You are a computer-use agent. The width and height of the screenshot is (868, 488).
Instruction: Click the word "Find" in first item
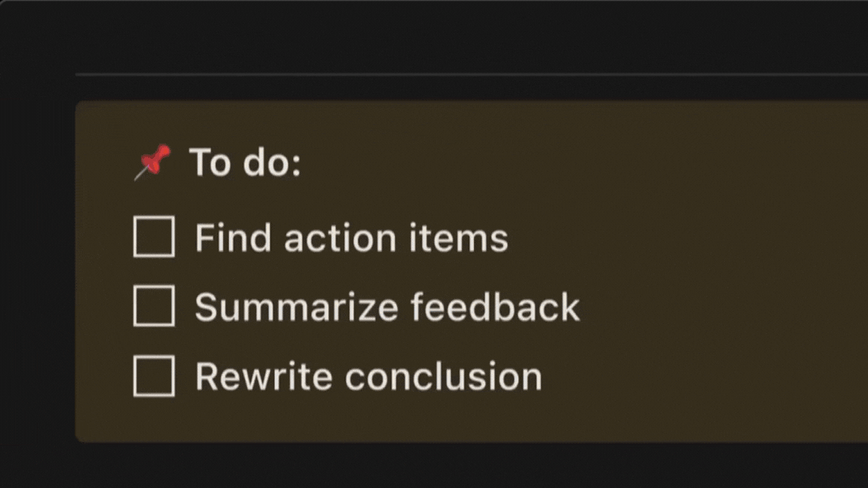[x=233, y=238]
